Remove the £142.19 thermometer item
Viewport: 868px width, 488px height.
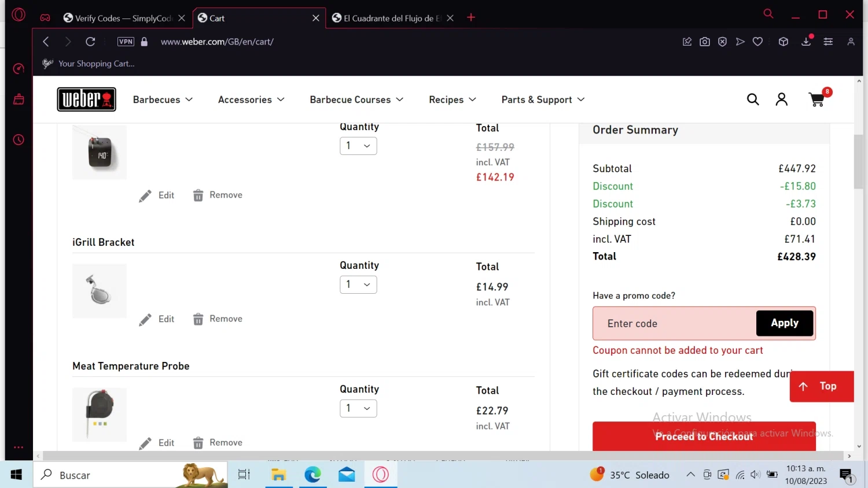[218, 195]
